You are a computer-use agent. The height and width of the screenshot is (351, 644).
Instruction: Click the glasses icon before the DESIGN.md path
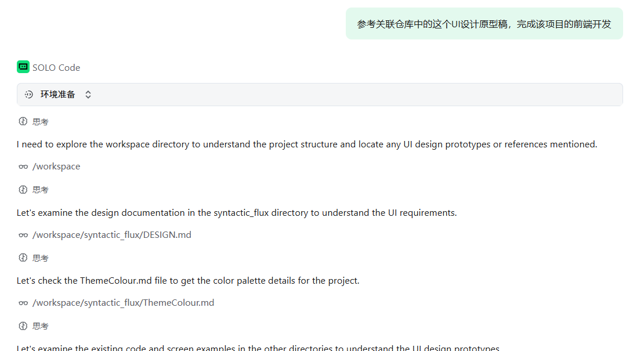point(23,235)
